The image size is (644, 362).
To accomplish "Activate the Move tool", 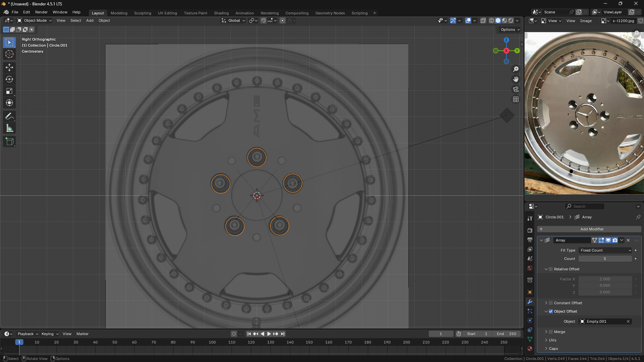I will point(9,67).
